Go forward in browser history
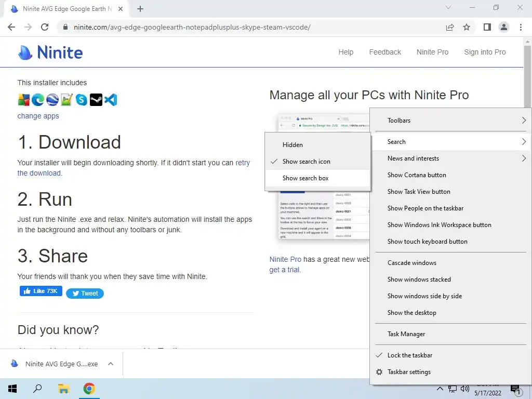532x399 pixels. (x=28, y=27)
